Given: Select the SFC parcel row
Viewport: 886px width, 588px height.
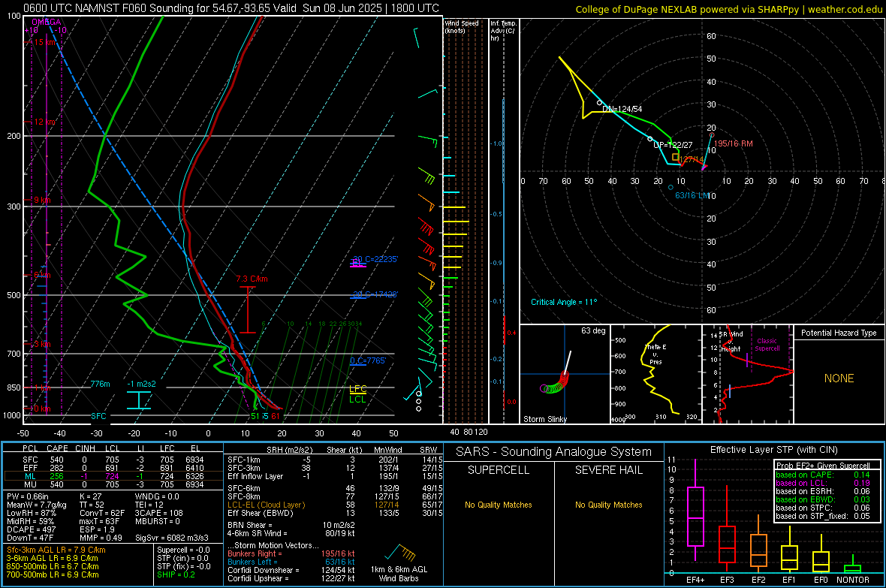Looking at the screenshot, I should [x=113, y=460].
